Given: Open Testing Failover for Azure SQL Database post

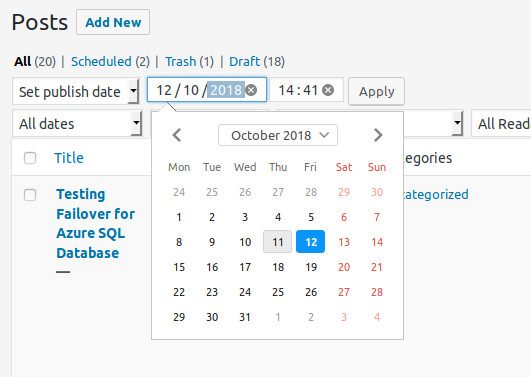Looking at the screenshot, I should [95, 223].
